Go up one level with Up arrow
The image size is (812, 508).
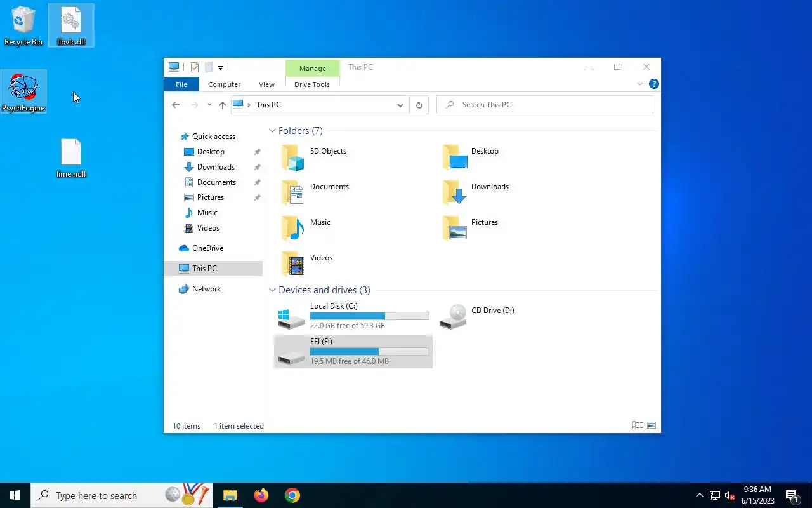coord(222,105)
